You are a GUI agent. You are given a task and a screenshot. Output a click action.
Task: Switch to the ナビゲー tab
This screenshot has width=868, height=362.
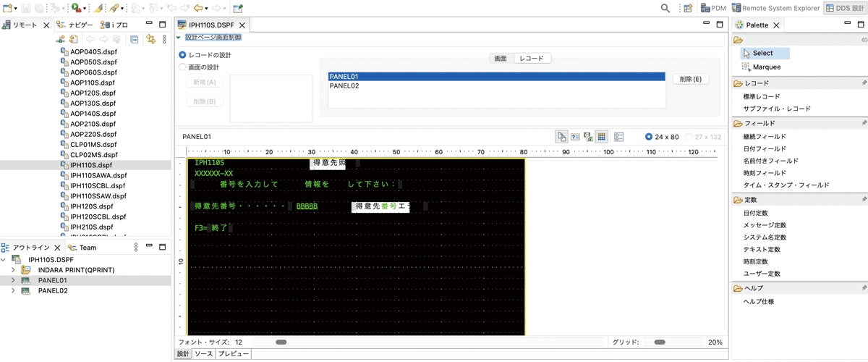click(75, 25)
